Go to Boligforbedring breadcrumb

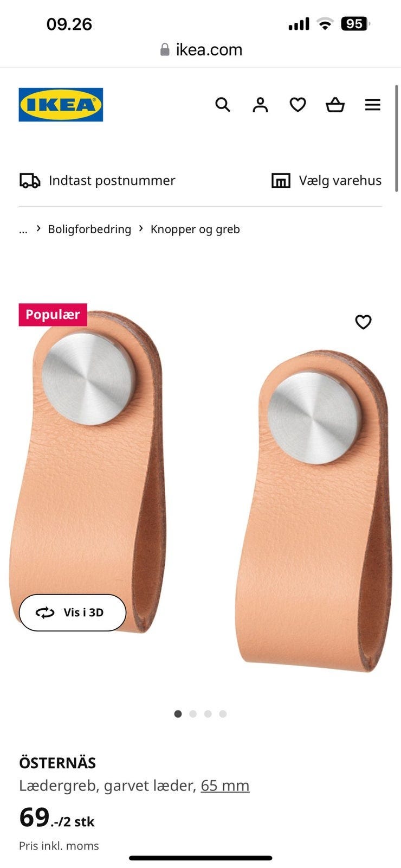point(89,229)
